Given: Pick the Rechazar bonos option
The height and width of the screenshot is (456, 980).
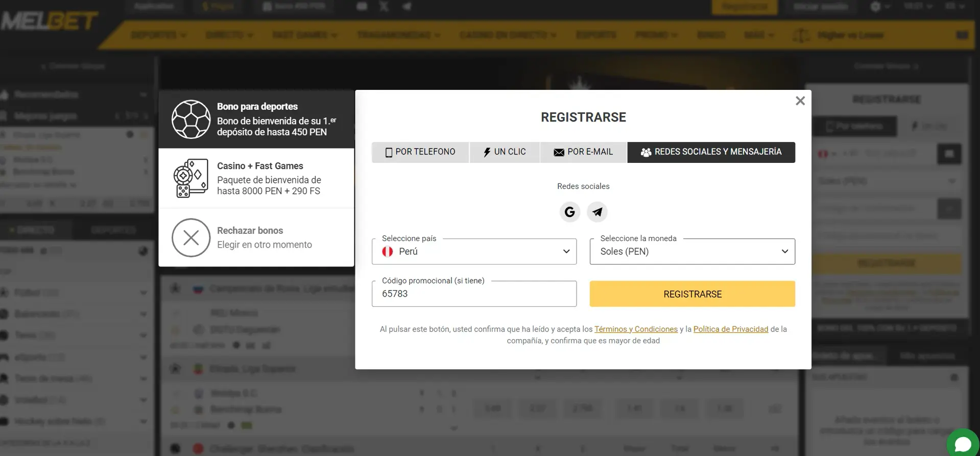Looking at the screenshot, I should (256, 237).
